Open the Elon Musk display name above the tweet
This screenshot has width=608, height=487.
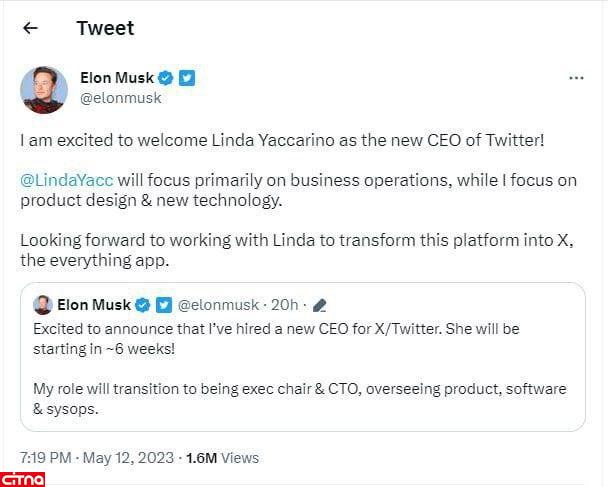115,78
